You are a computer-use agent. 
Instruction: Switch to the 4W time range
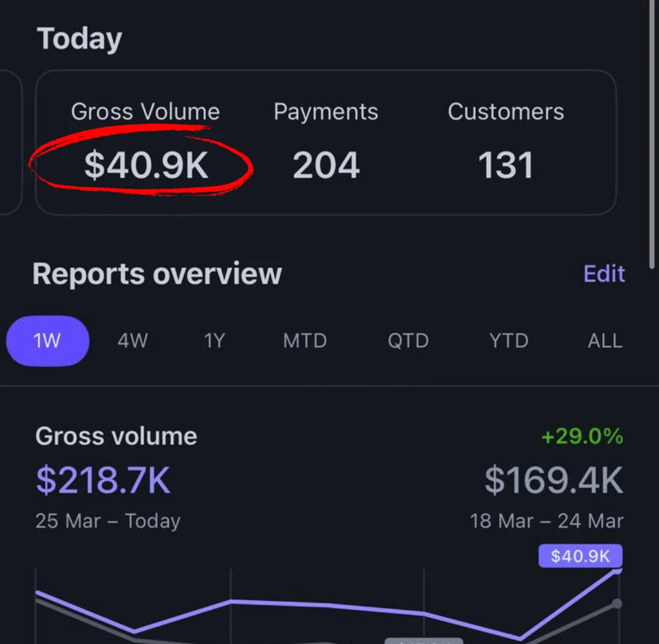coord(133,340)
